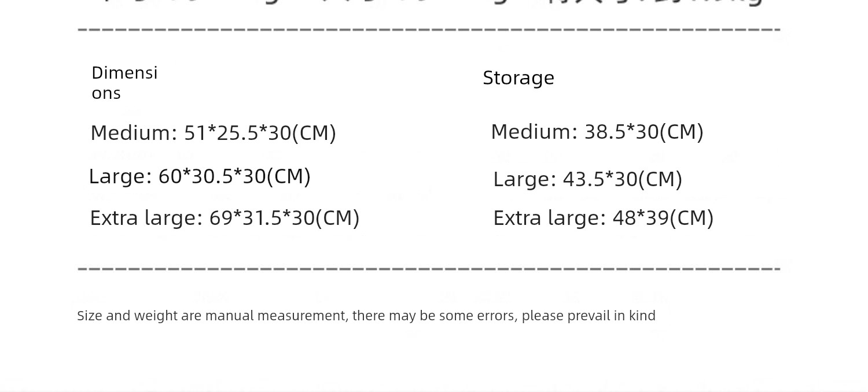Click Large: 43.5*30(CM) storage text

588,179
